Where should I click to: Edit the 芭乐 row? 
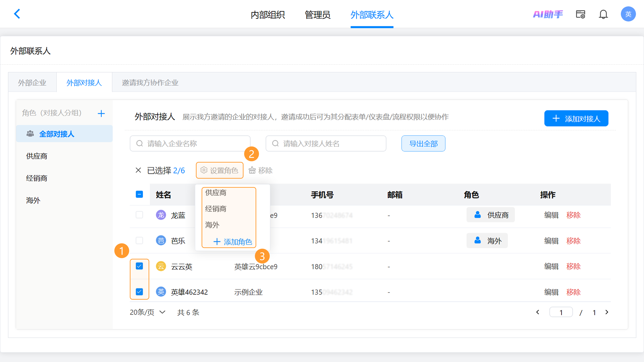pyautogui.click(x=551, y=241)
